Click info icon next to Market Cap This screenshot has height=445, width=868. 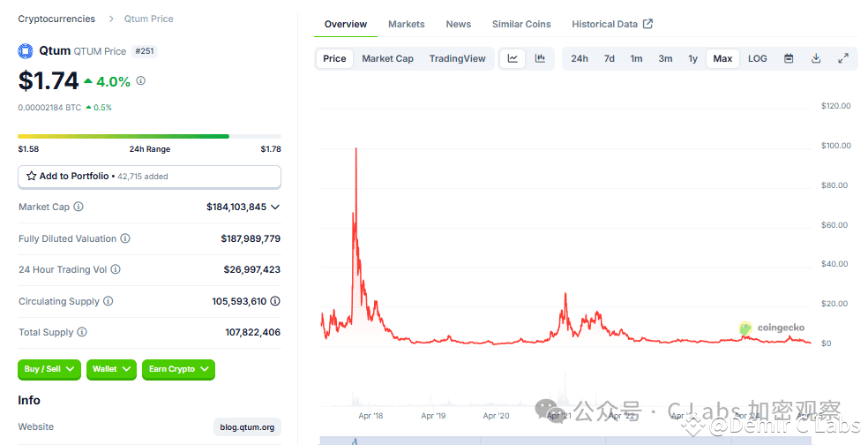(x=79, y=207)
